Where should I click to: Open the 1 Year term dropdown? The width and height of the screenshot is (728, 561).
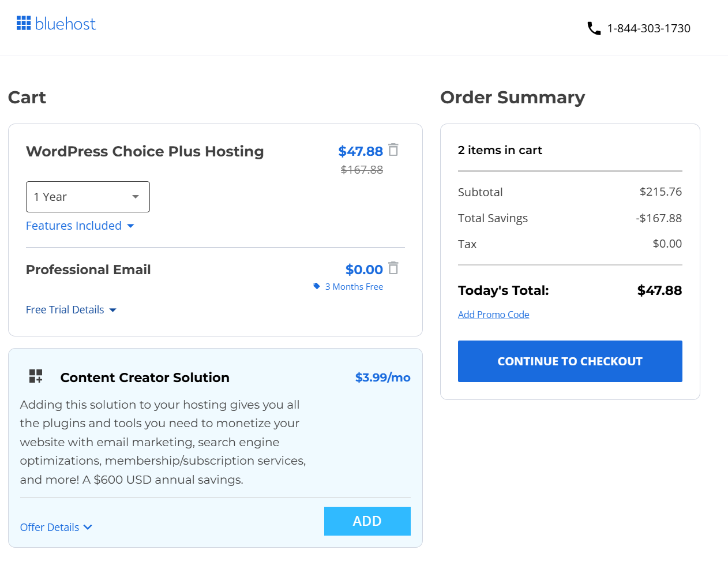pyautogui.click(x=88, y=196)
